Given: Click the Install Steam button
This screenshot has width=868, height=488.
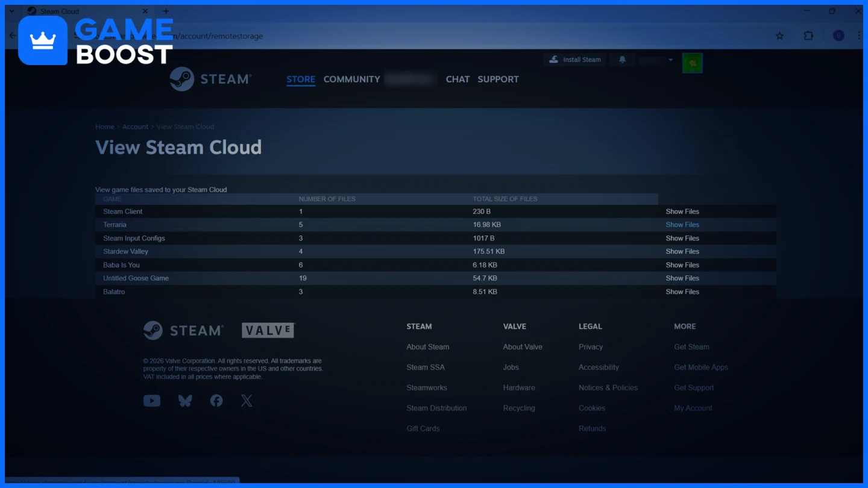Looking at the screenshot, I should (574, 59).
